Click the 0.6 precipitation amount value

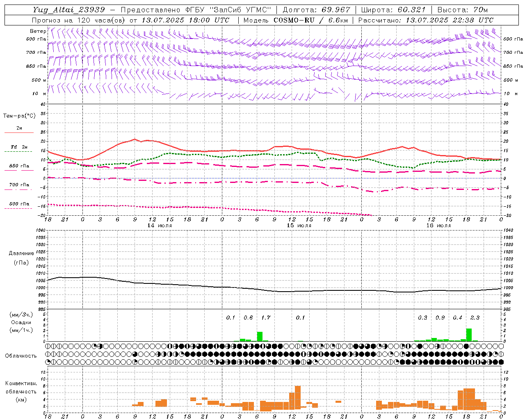click(248, 317)
